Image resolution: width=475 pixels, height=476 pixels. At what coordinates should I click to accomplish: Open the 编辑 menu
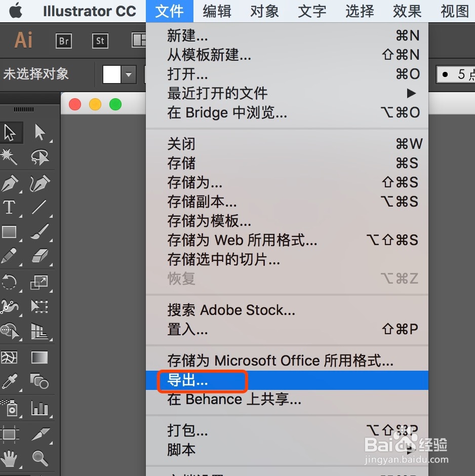[217, 11]
